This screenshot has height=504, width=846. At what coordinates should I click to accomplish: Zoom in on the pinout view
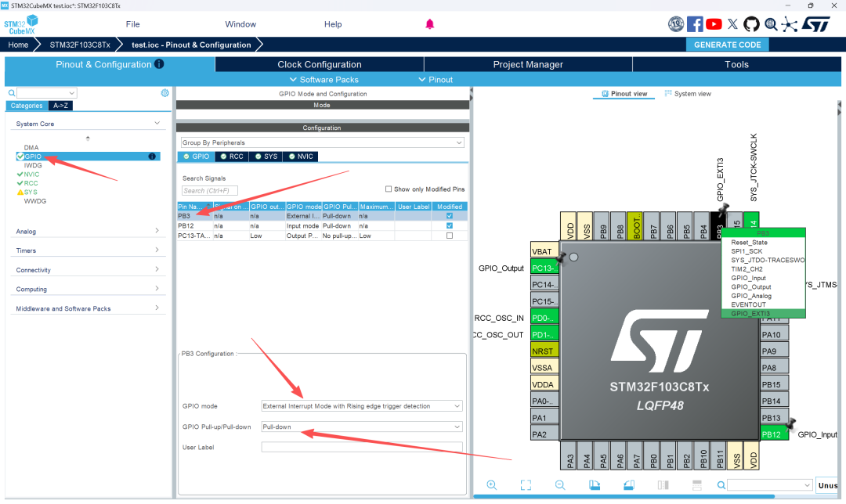pos(491,485)
